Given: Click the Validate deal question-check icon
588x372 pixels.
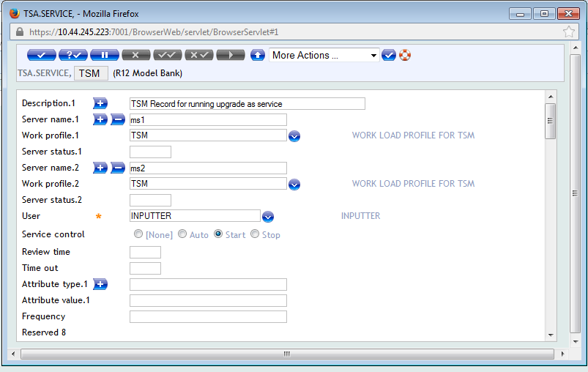Looking at the screenshot, I should (73, 55).
